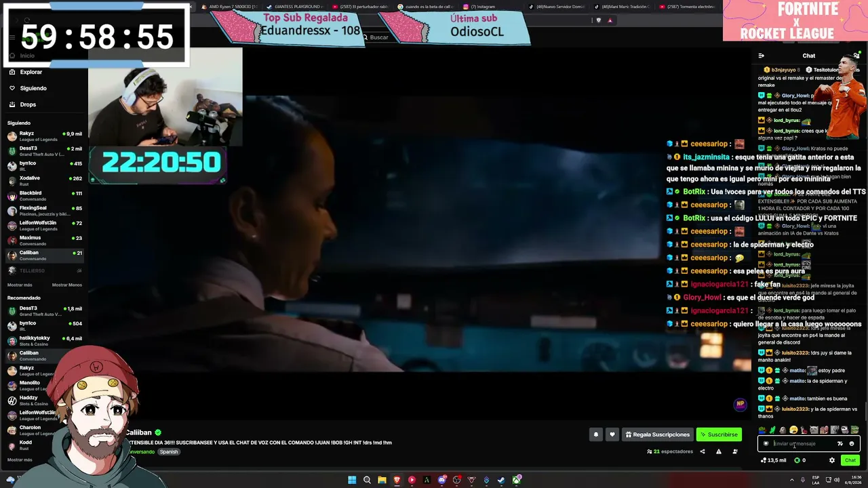Select the Pepe frog emote at row end
The height and width of the screenshot is (488, 868).
pyautogui.click(x=855, y=430)
